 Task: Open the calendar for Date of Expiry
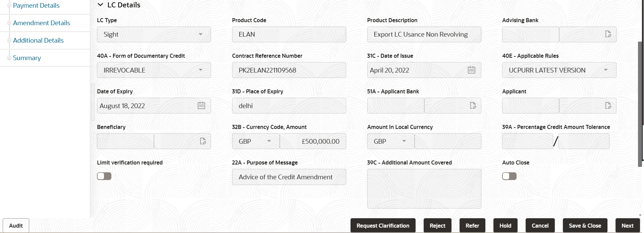tap(201, 105)
